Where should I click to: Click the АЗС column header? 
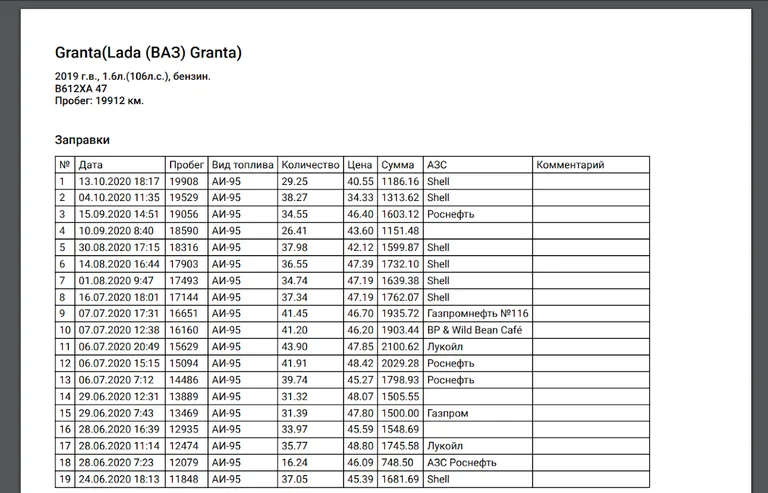(x=437, y=165)
